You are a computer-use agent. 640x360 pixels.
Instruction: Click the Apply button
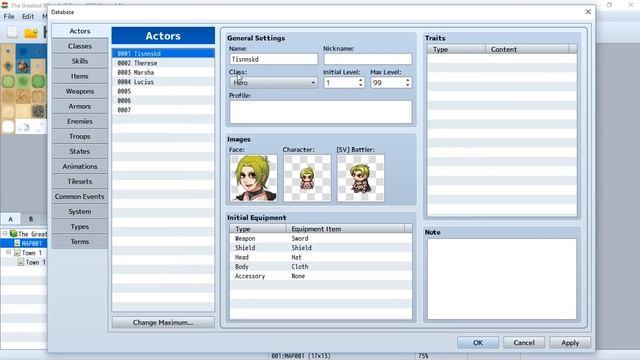(570, 343)
